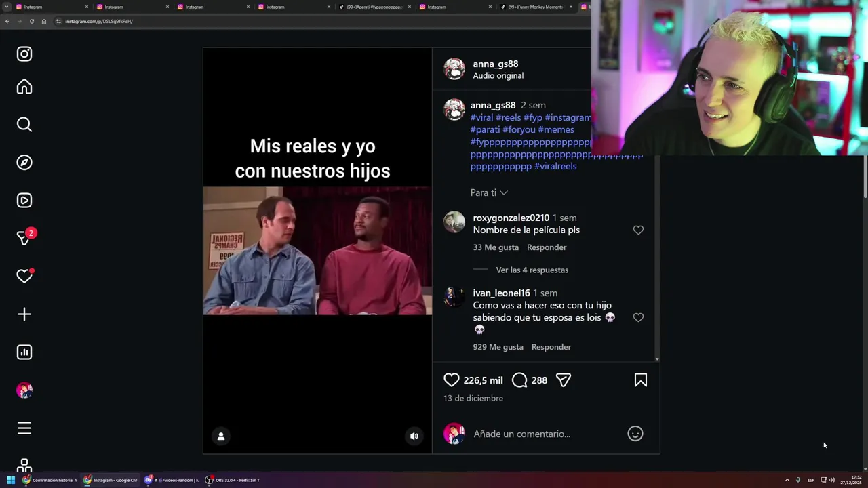Reply to ivan_leonel16's comment
This screenshot has height=488, width=868.
click(x=551, y=347)
